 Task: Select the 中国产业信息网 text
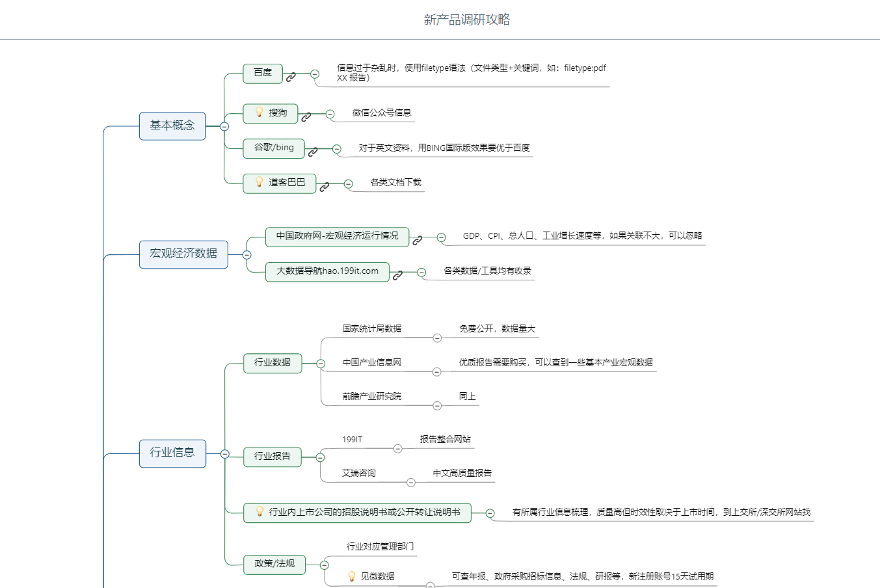coord(372,362)
